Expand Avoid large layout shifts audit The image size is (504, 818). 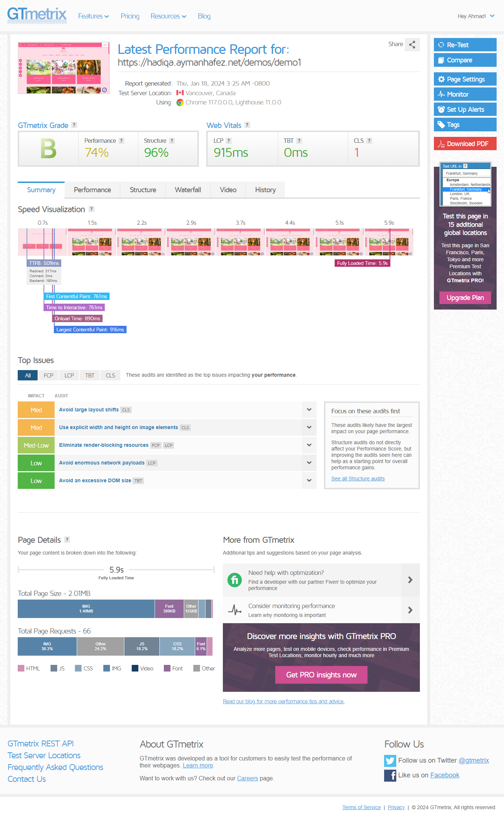coord(309,410)
